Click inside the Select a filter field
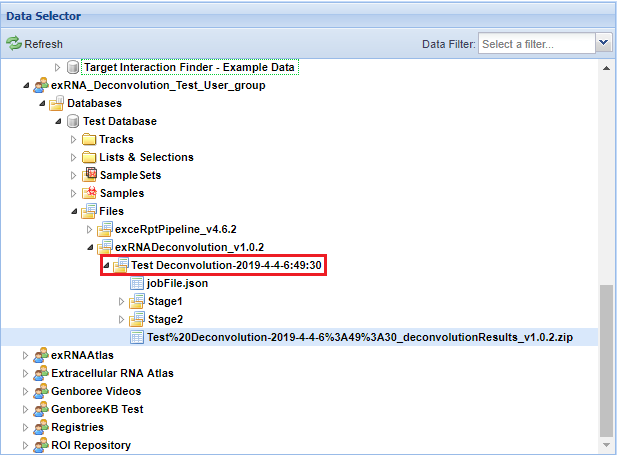Viewport: 617px width, 455px height. click(535, 44)
